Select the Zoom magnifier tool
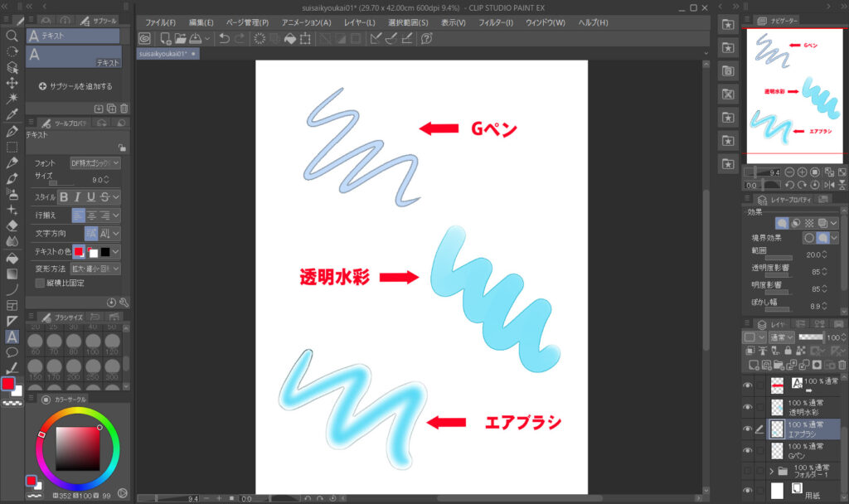Screen dimensions: 849x504 pyautogui.click(x=12, y=36)
